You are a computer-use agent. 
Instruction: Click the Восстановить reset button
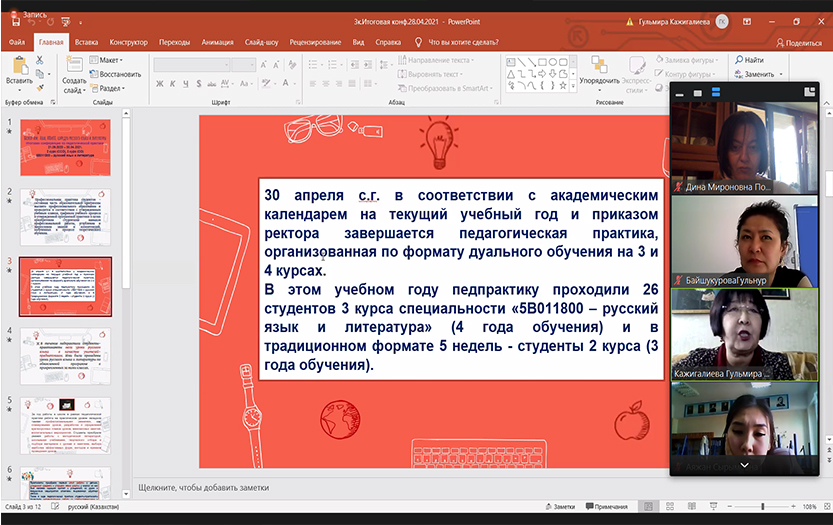115,74
